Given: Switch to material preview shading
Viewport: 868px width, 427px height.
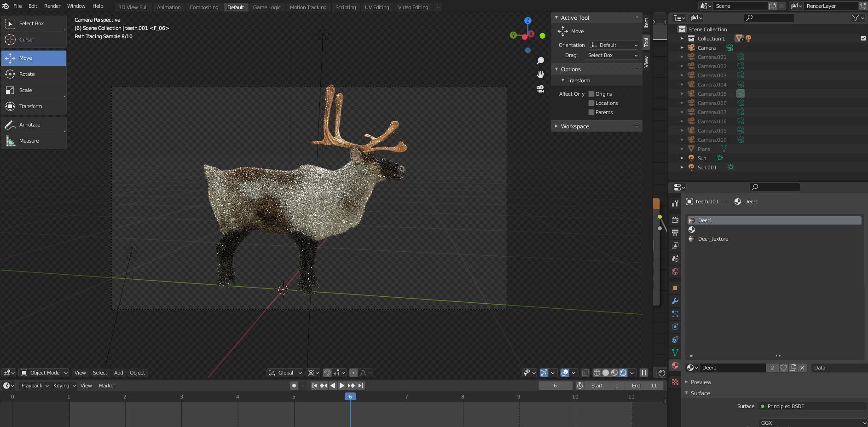Looking at the screenshot, I should [x=614, y=373].
